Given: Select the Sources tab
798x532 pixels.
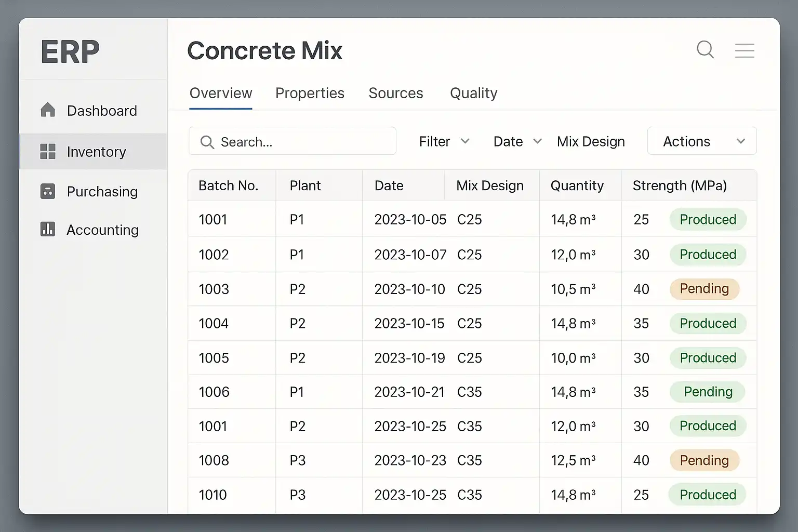Looking at the screenshot, I should pyautogui.click(x=395, y=94).
